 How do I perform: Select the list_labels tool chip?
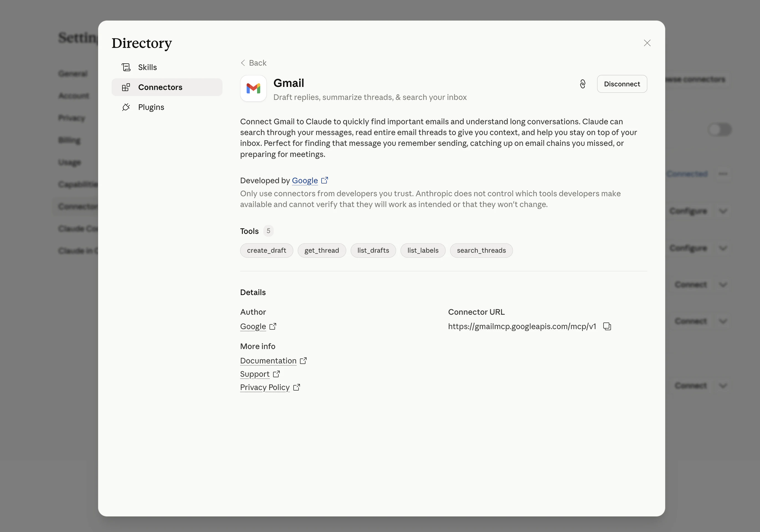423,250
